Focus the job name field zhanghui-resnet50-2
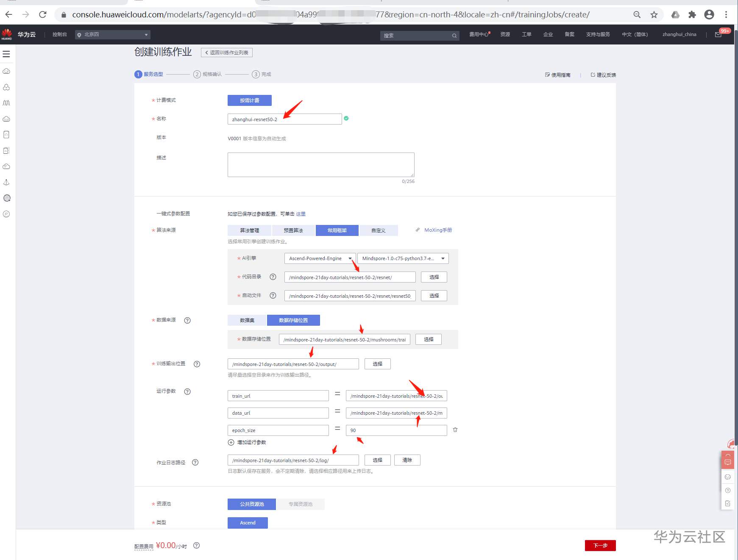The image size is (738, 560). (285, 119)
